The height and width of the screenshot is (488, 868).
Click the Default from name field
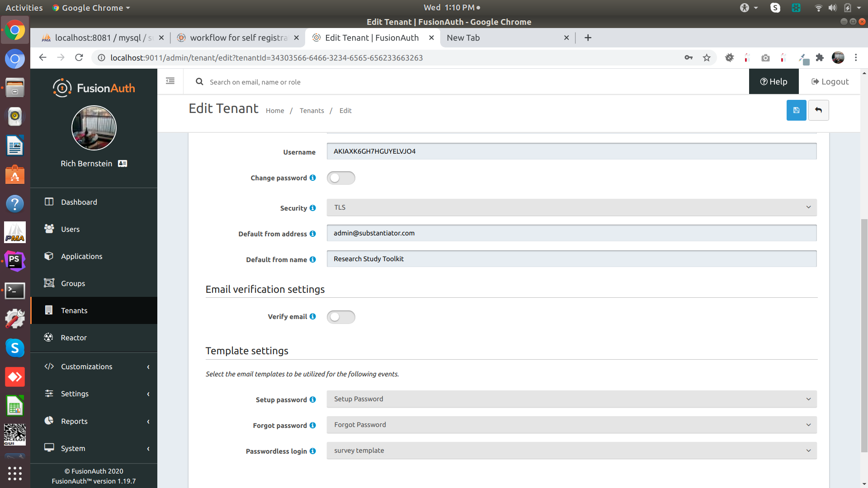[571, 259]
